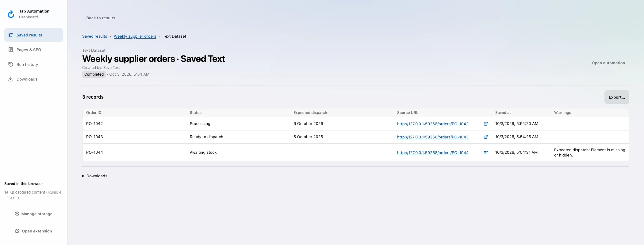This screenshot has width=644, height=245.
Task: Click the Manage storage gear icon
Action: point(17,214)
